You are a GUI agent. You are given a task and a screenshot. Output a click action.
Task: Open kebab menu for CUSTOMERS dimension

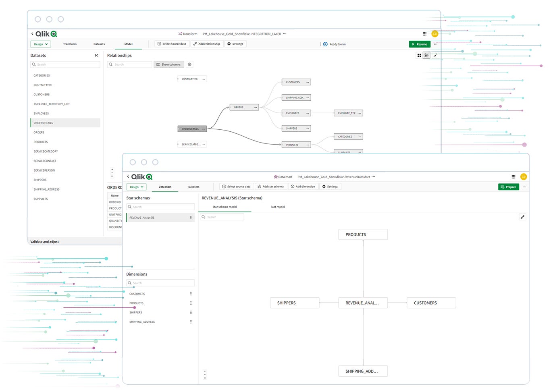[191, 294]
